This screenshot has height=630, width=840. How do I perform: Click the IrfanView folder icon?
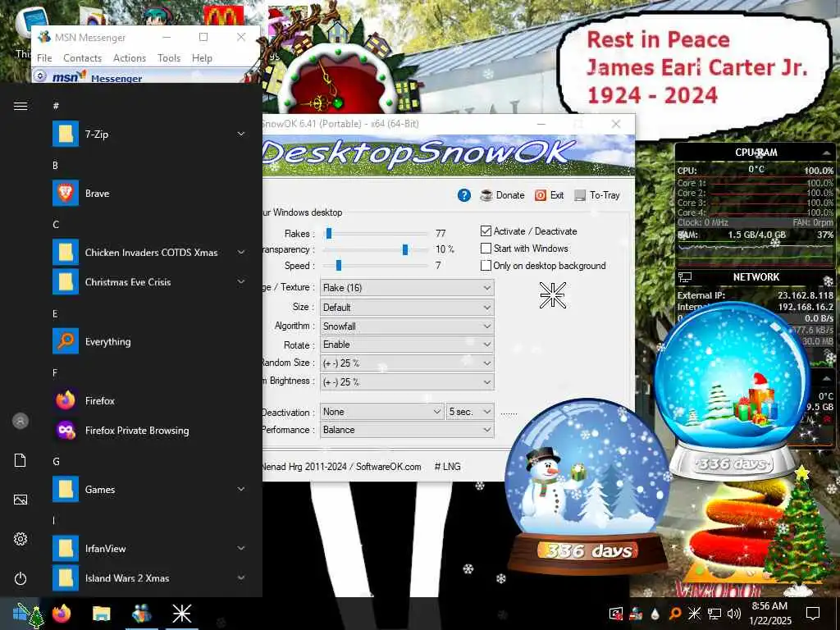(66, 549)
